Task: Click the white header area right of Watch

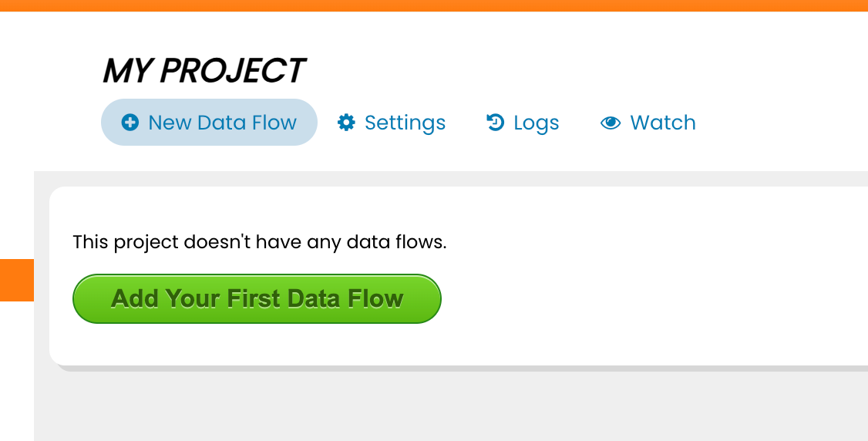Action: pyautogui.click(x=781, y=123)
